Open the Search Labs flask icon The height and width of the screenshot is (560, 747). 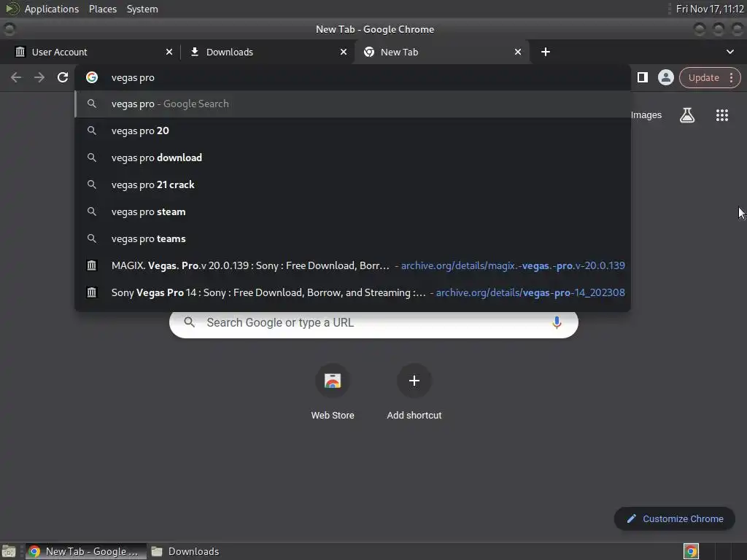[686, 115]
